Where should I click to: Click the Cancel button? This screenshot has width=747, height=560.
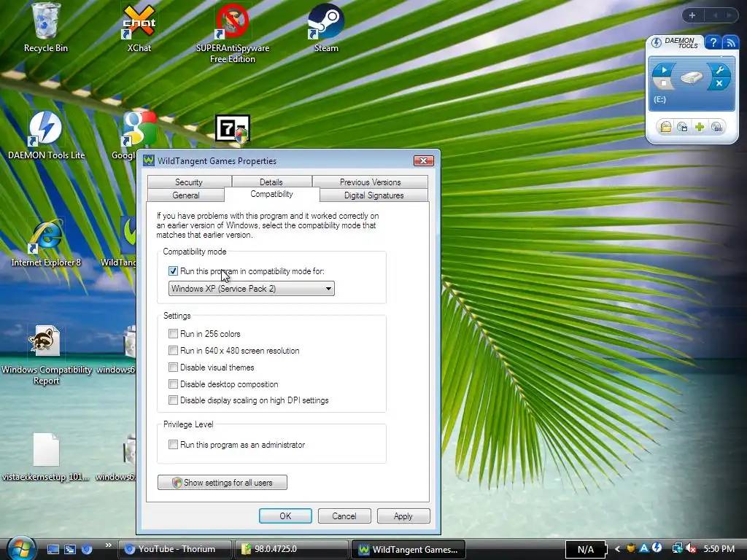coord(344,516)
